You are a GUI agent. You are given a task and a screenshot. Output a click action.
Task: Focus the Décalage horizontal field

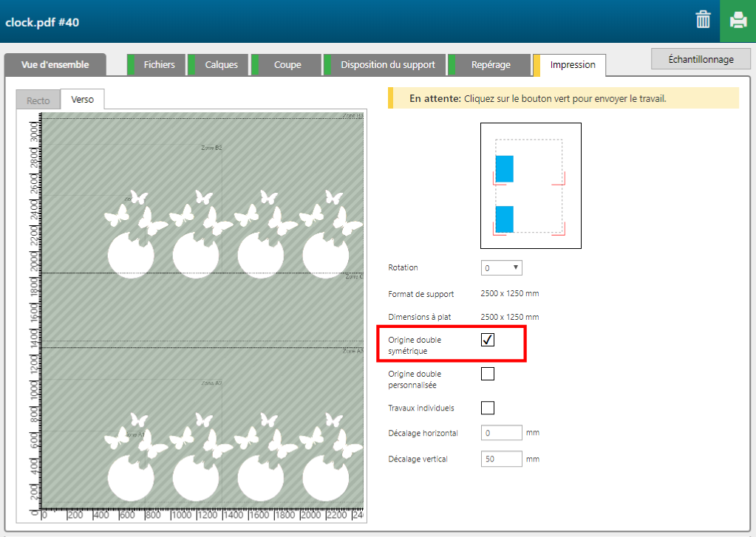click(x=502, y=433)
